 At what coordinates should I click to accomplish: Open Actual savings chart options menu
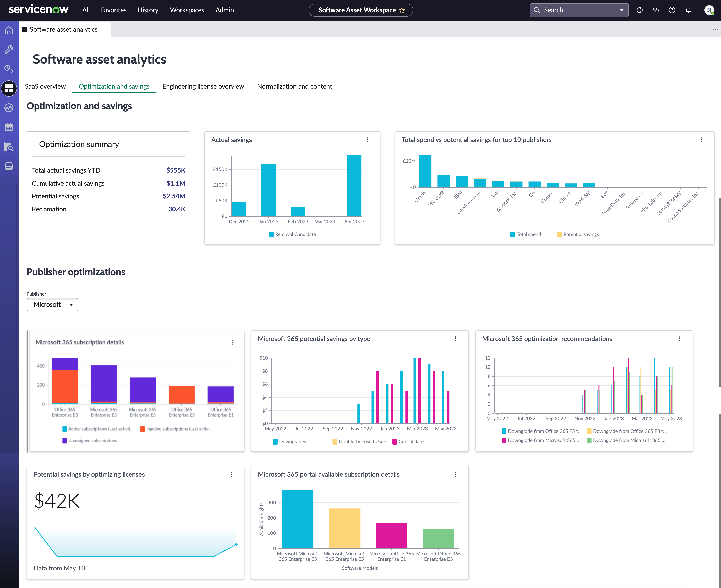(367, 140)
